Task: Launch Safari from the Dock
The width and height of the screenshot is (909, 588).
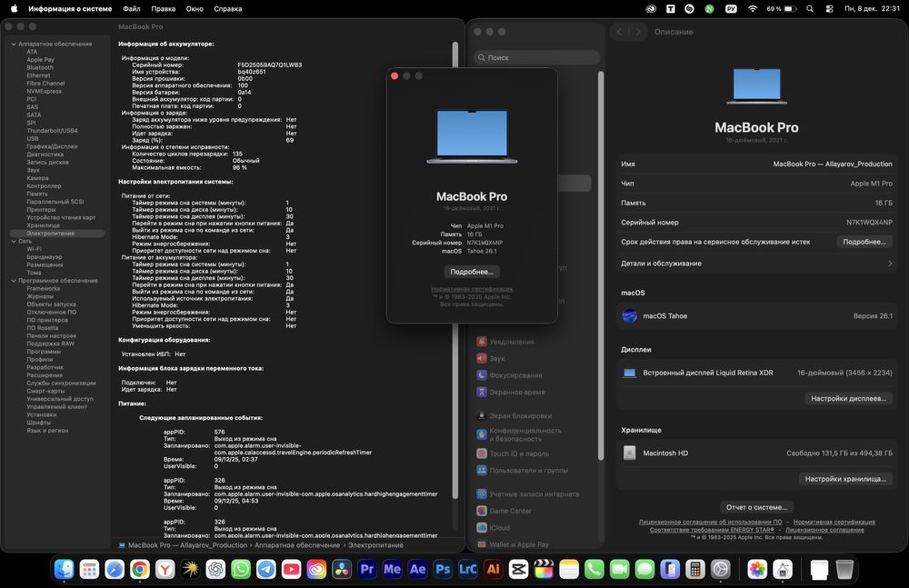Action: click(x=115, y=570)
